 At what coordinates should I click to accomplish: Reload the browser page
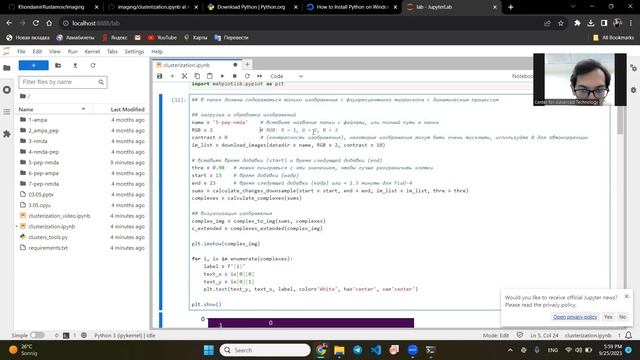pyautogui.click(x=36, y=23)
